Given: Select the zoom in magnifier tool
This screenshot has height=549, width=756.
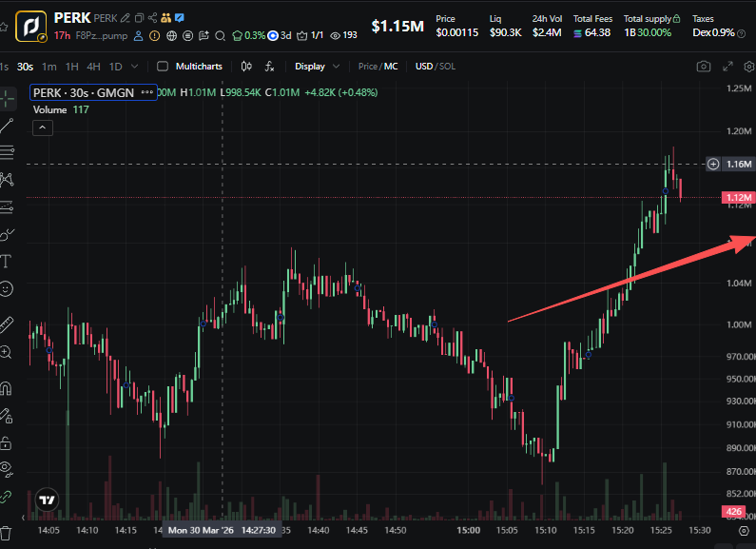Looking at the screenshot, I should [6, 352].
